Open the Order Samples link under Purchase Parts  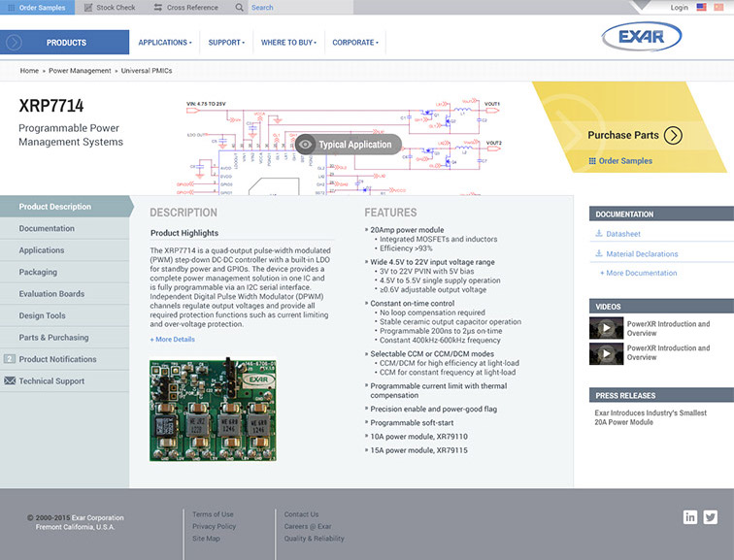(624, 161)
